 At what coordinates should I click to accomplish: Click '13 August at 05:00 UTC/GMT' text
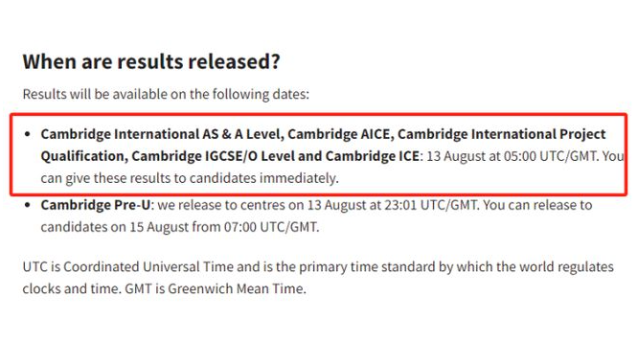click(x=512, y=156)
